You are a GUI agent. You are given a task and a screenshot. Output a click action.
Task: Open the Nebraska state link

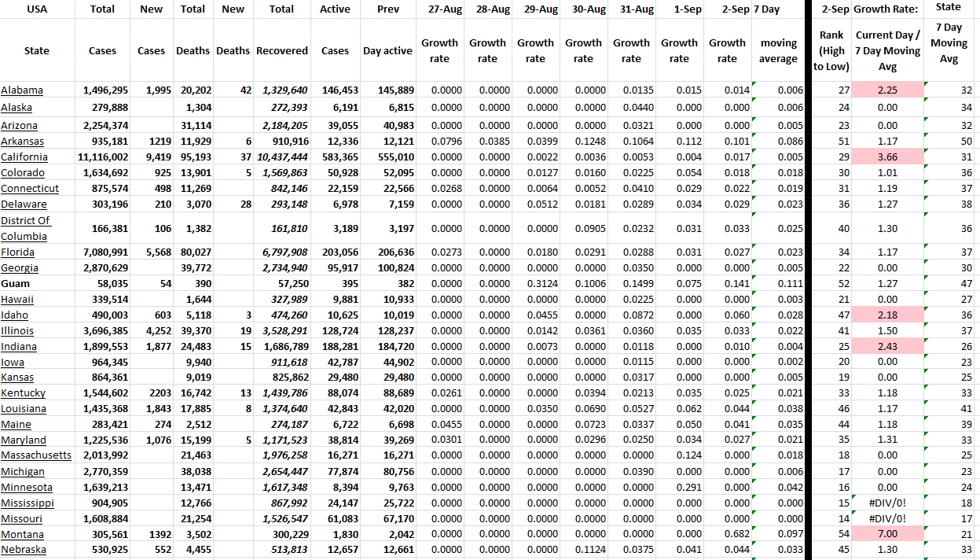(x=24, y=550)
